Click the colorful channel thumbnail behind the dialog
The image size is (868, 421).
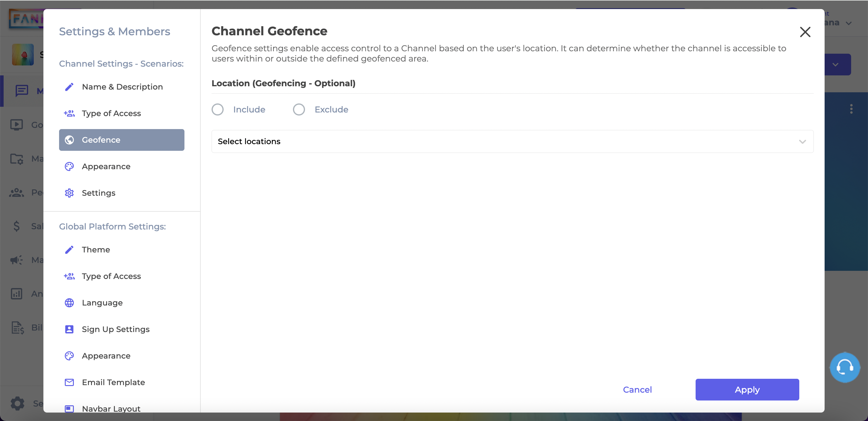23,55
